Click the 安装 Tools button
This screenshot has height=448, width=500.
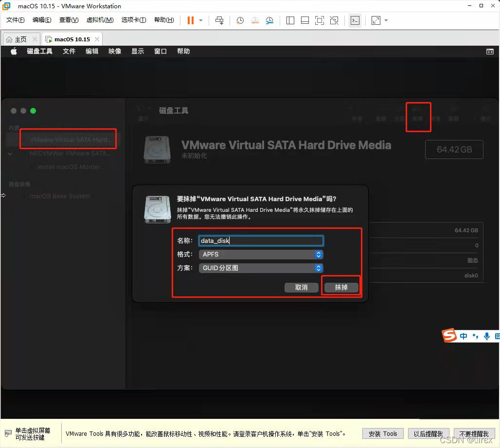pyautogui.click(x=383, y=433)
